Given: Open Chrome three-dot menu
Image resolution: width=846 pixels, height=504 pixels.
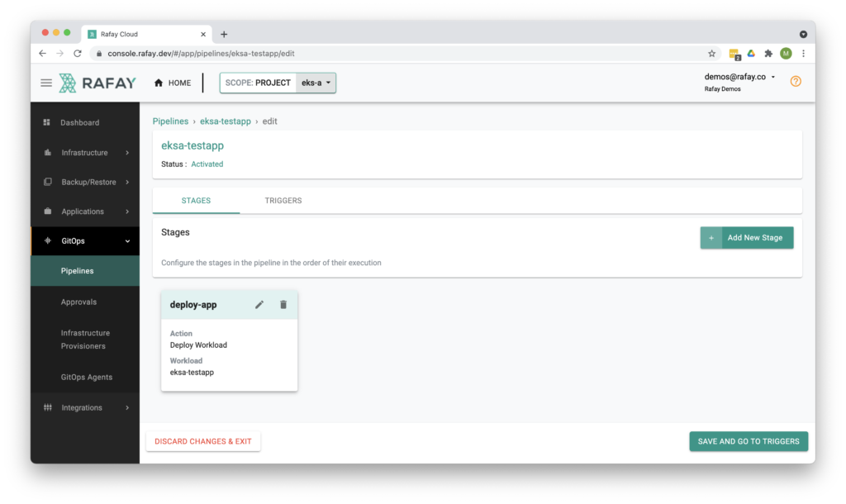Looking at the screenshot, I should (803, 54).
